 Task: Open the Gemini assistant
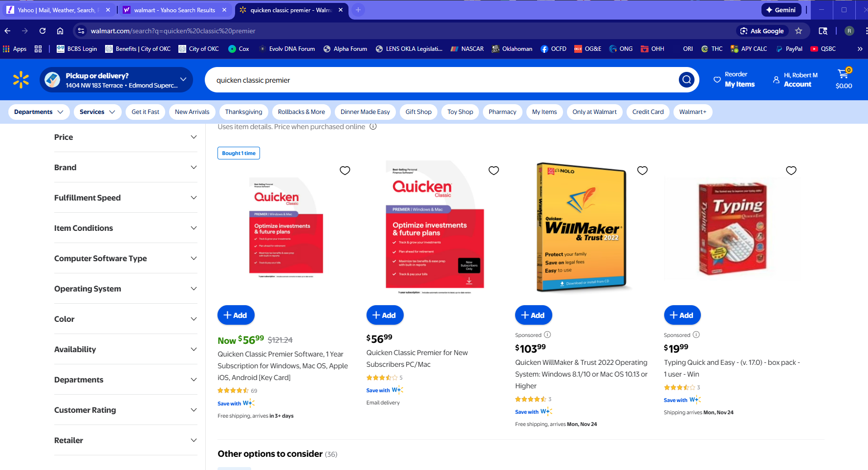tap(781, 10)
